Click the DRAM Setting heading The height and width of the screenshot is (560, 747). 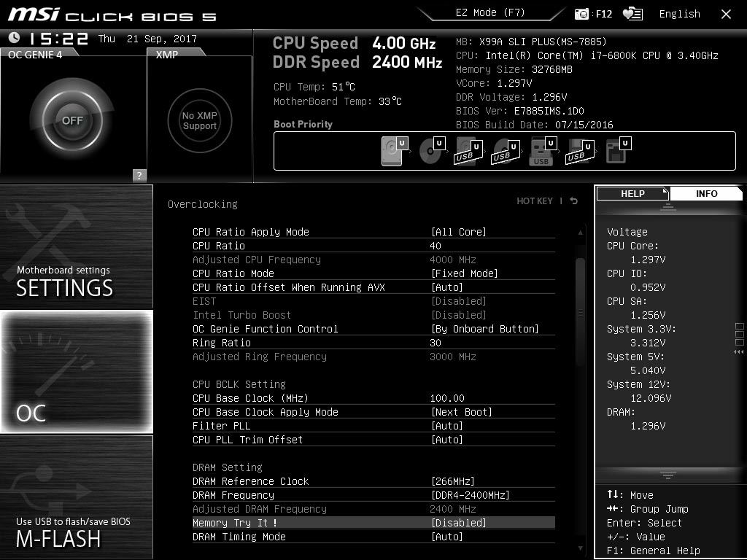point(228,467)
